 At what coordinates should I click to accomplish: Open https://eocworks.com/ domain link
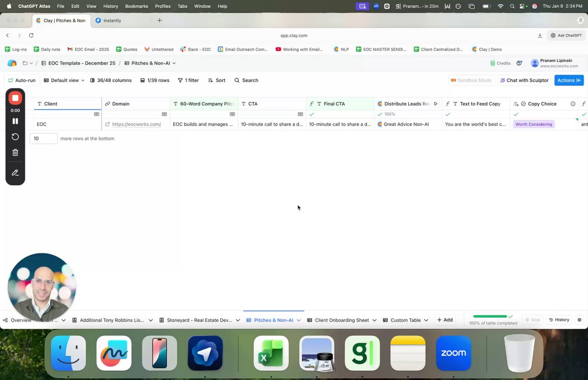136,124
